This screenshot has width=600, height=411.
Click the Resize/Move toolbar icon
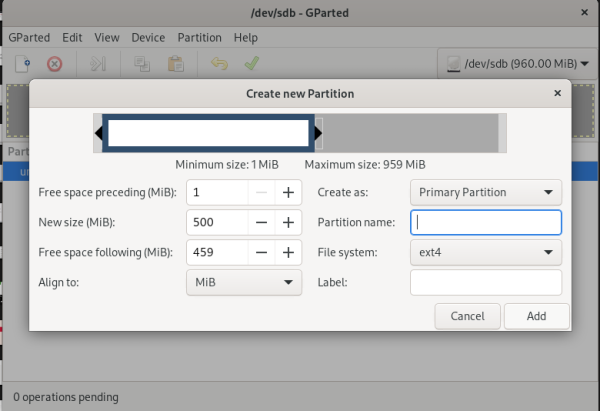point(98,64)
